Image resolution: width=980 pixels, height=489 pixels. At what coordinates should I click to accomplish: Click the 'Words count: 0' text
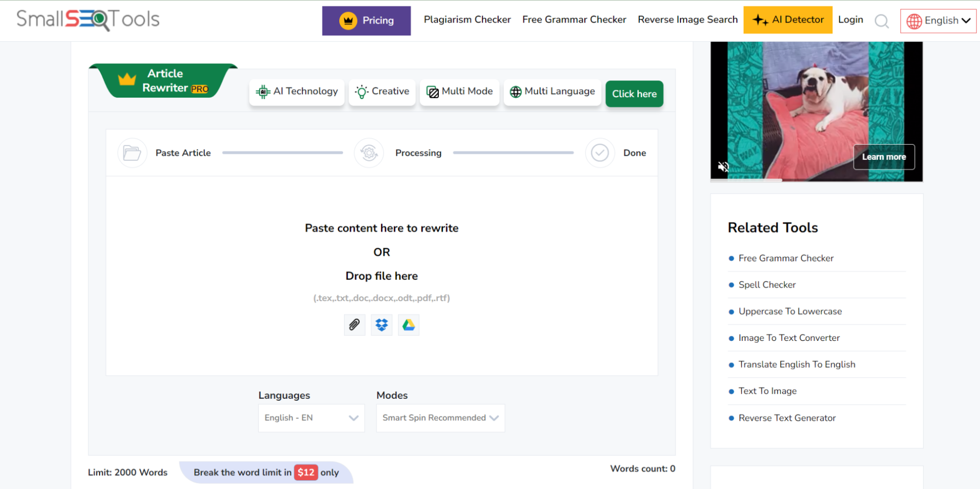coord(643,468)
